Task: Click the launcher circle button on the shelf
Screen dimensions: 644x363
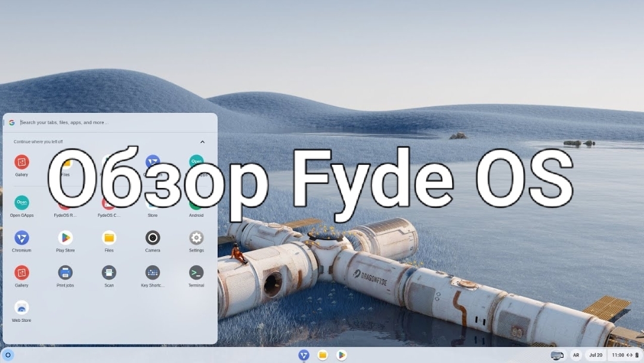Action: tap(8, 355)
